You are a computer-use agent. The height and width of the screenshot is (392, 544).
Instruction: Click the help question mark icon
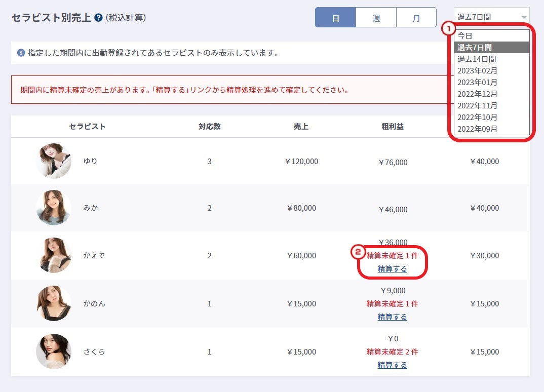pos(98,18)
